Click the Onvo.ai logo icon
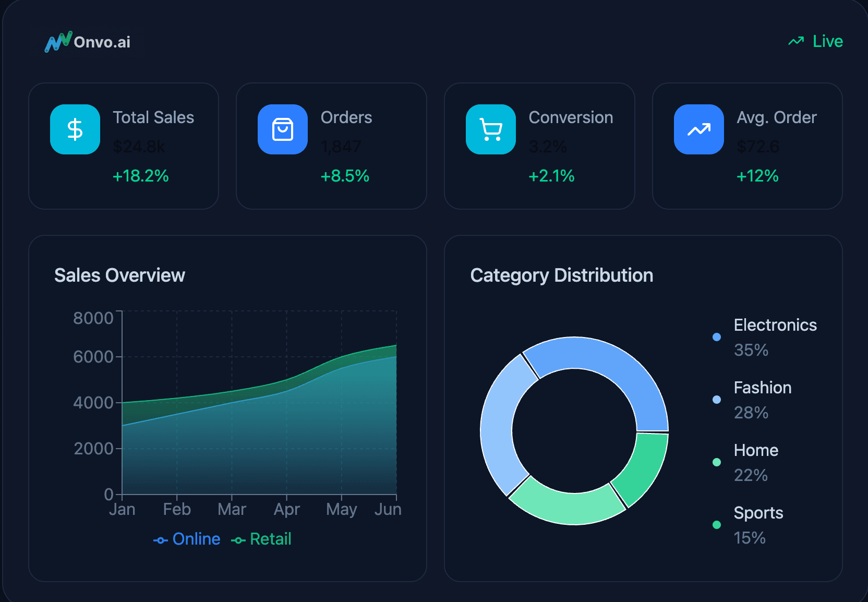Screen dimensions: 868x602 coord(58,42)
